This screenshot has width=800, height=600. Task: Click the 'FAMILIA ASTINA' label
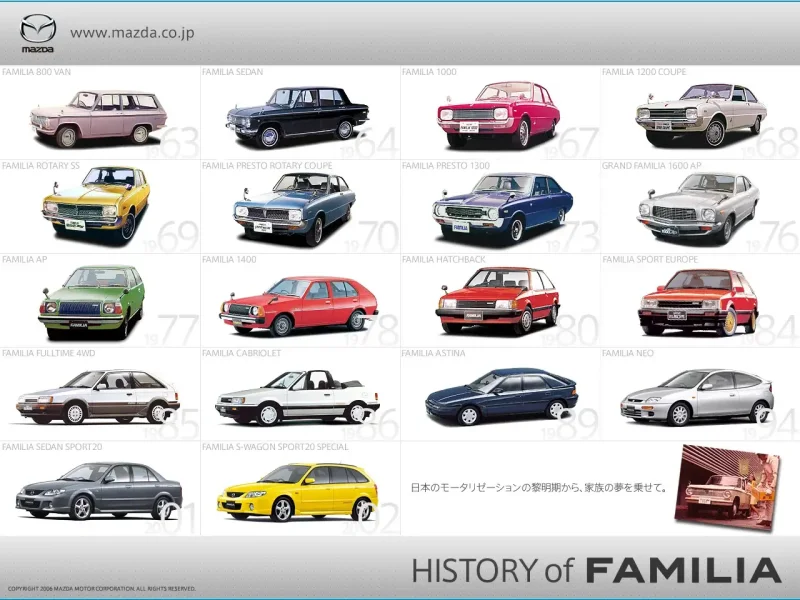[x=433, y=353]
